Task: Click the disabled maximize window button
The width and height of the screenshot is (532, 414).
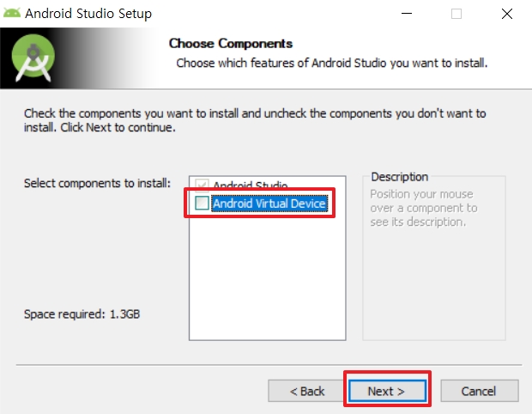Action: pyautogui.click(x=456, y=14)
